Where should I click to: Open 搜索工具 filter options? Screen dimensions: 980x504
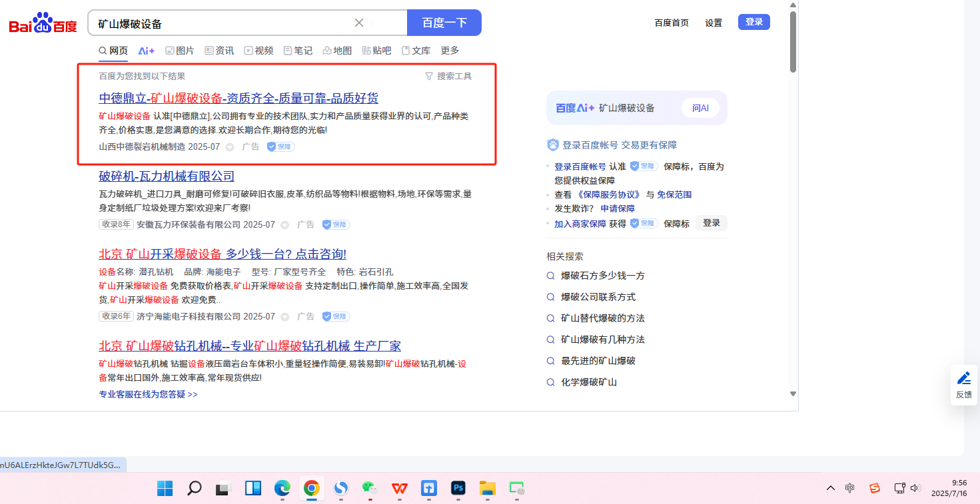tap(448, 76)
